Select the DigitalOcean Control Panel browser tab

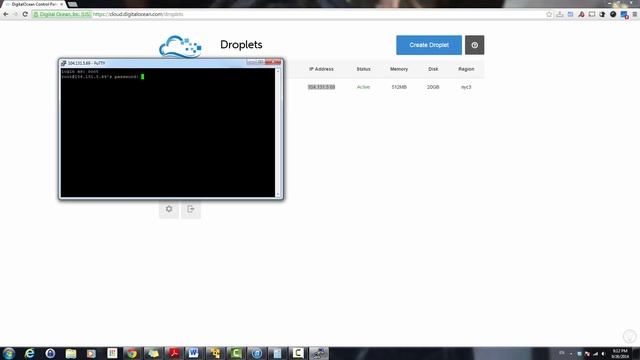(x=34, y=4)
